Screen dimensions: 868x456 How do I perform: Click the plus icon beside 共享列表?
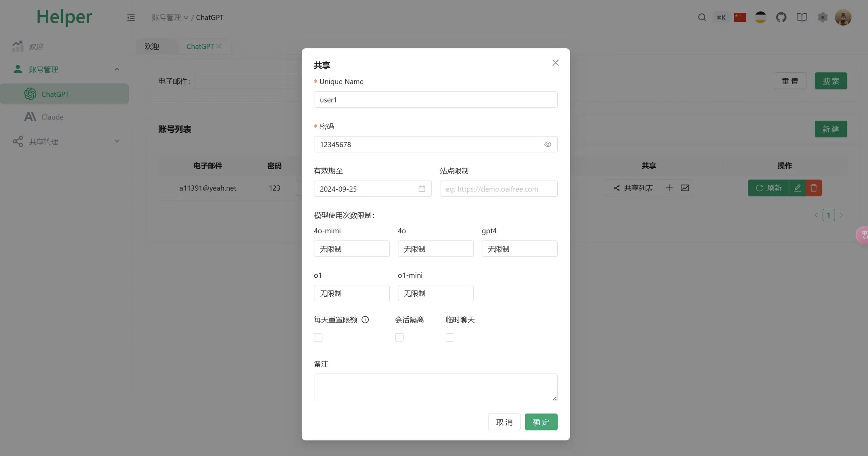[669, 188]
